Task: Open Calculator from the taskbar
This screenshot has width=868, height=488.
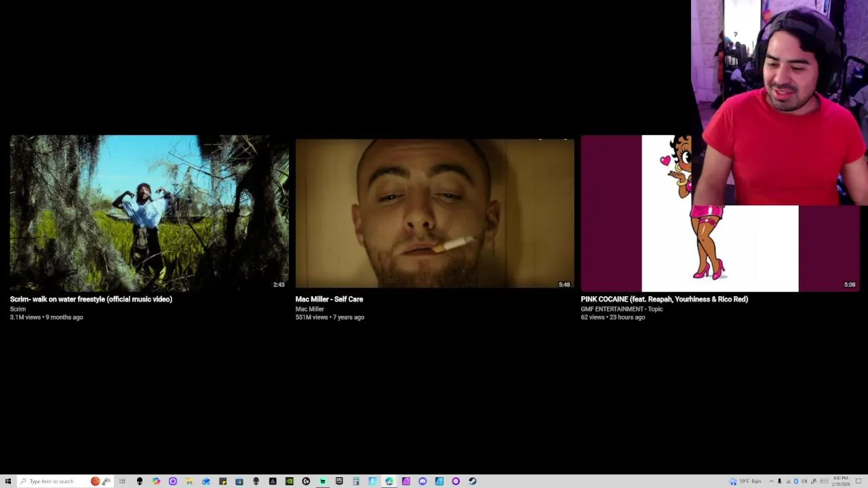Action: click(x=355, y=481)
